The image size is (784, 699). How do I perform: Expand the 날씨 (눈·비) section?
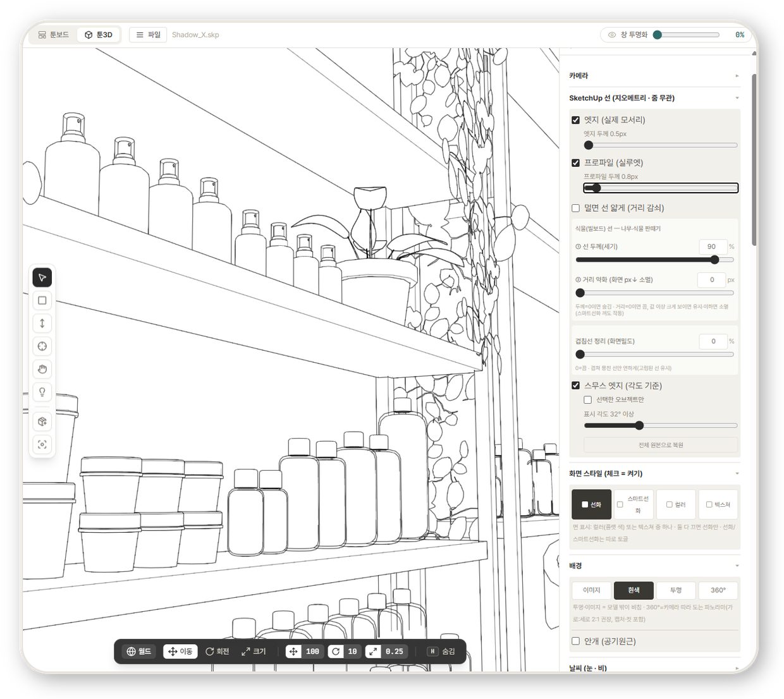coord(654,667)
